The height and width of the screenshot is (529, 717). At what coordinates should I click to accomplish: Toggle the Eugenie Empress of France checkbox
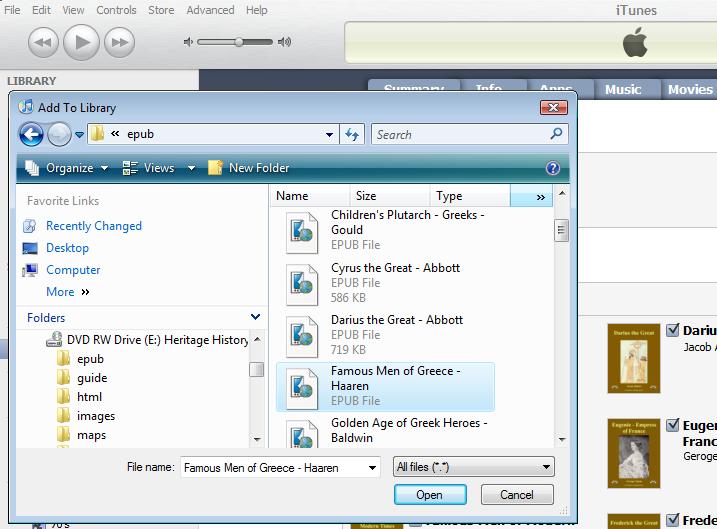click(673, 425)
